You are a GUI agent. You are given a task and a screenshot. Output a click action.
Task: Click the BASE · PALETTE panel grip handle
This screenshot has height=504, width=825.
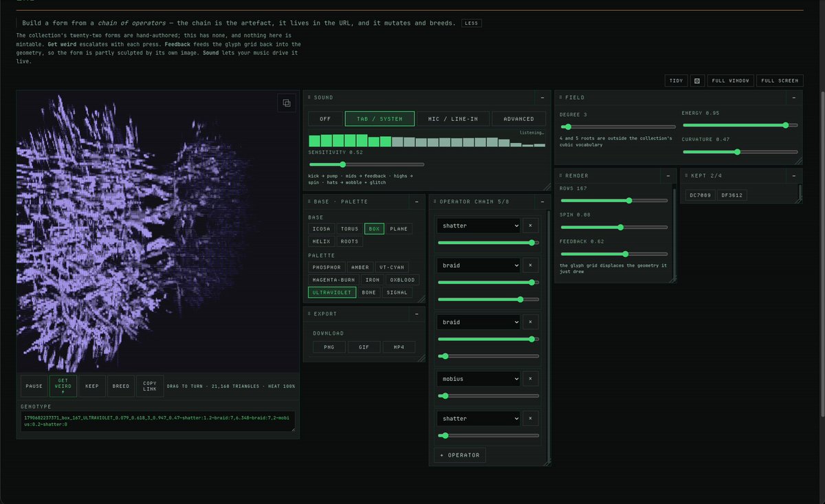click(309, 201)
